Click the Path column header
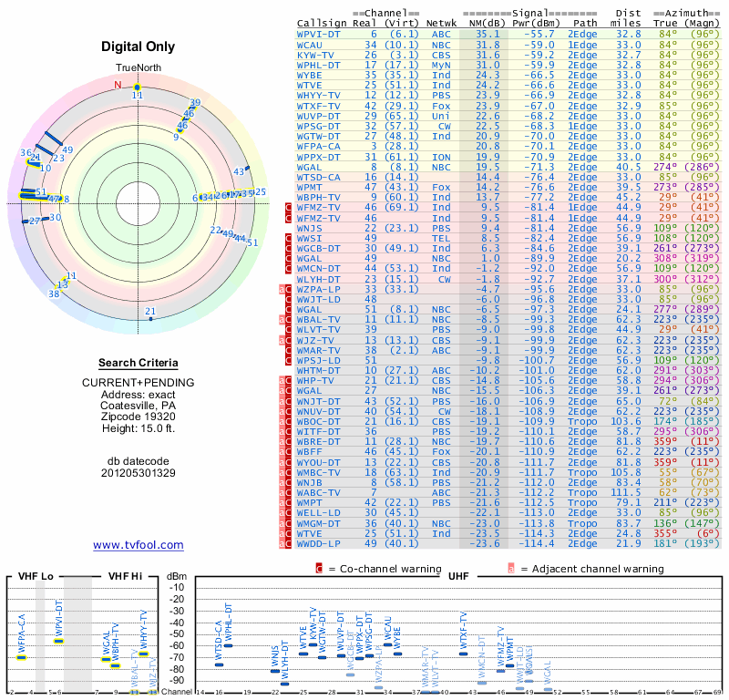Viewport: 729px width, 700px height. (x=585, y=24)
